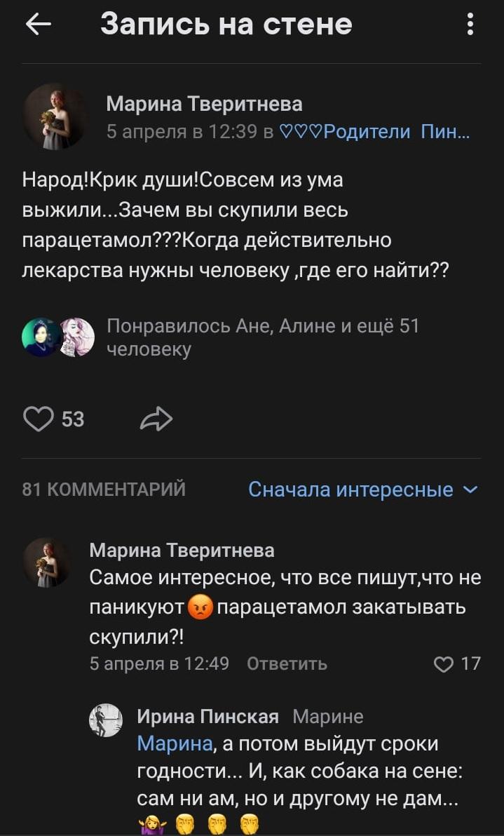Image resolution: width=504 pixels, height=836 pixels.
Task: Open Ирина Пинская profile name
Action: tap(207, 716)
